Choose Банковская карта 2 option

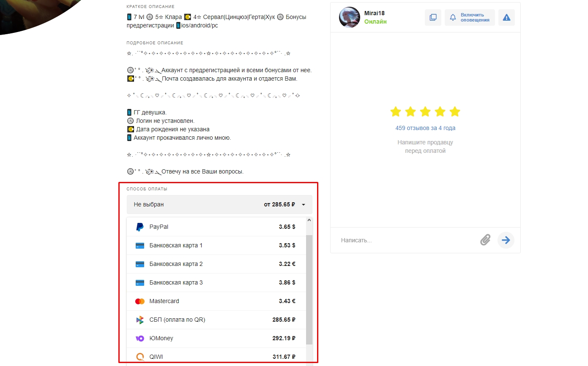(x=216, y=264)
